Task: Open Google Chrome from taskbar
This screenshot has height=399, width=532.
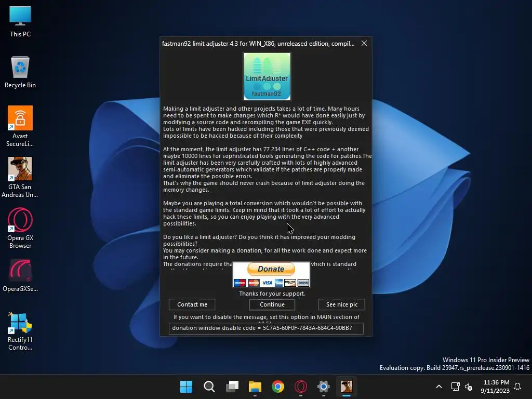Action: click(x=278, y=387)
